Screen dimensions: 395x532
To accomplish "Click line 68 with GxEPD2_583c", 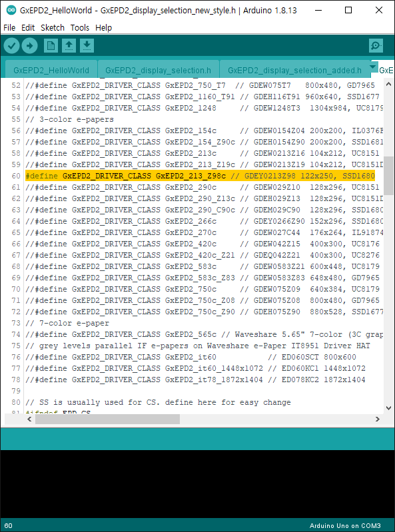I will point(202,266).
